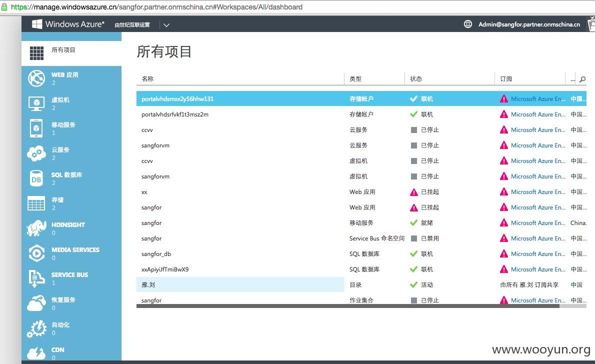The width and height of the screenshot is (595, 364).
Task: Open the 虚拟机 monitor icon
Action: pyautogui.click(x=36, y=103)
